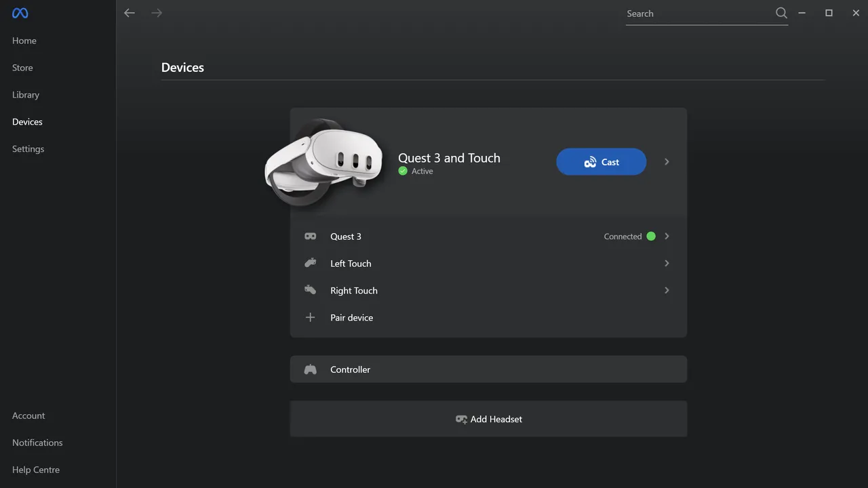Click the Meta logo in the sidebar
The image size is (868, 488).
(x=19, y=12)
